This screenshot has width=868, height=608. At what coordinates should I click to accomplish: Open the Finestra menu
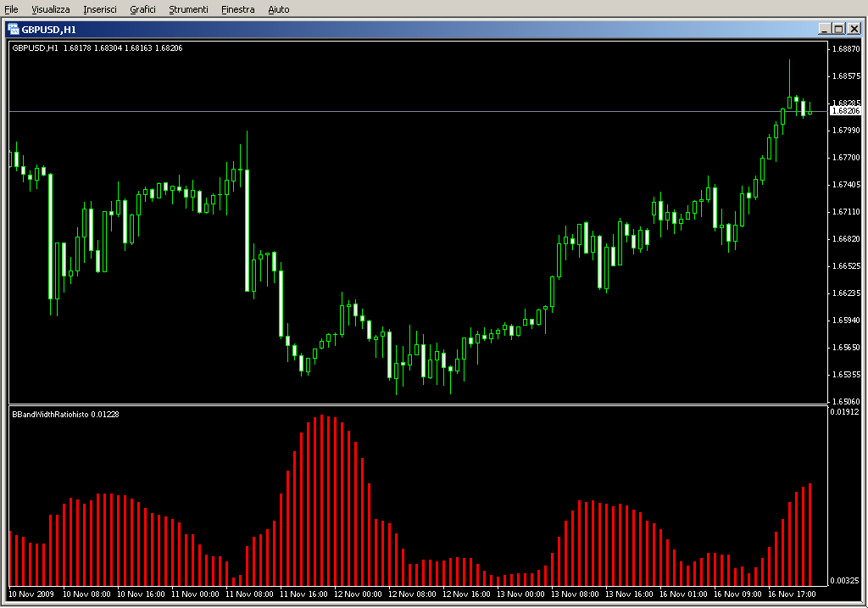pos(237,9)
